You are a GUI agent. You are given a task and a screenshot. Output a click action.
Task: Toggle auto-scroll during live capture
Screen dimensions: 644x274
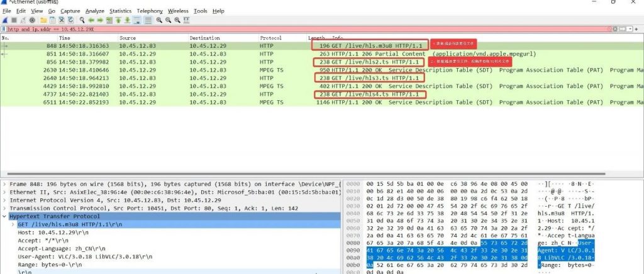click(138, 20)
